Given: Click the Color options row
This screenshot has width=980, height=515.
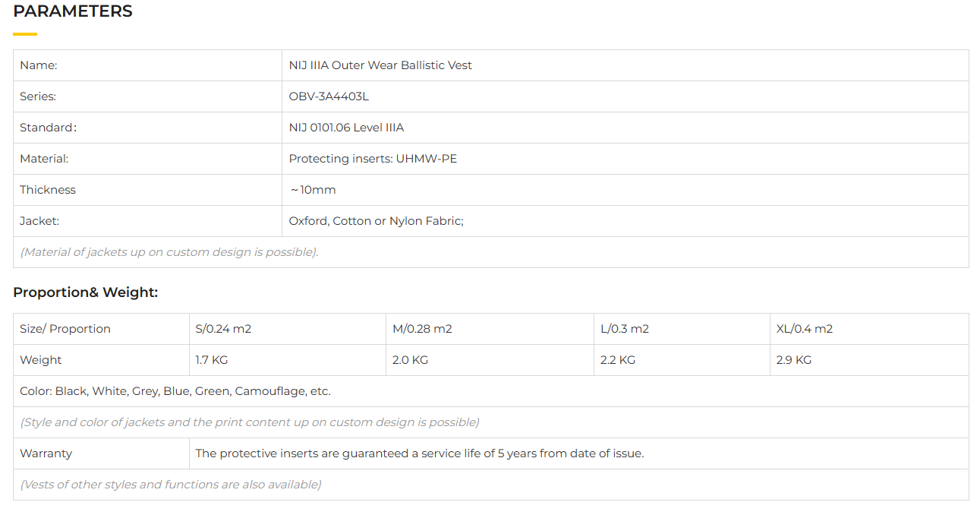Looking at the screenshot, I should [x=175, y=391].
